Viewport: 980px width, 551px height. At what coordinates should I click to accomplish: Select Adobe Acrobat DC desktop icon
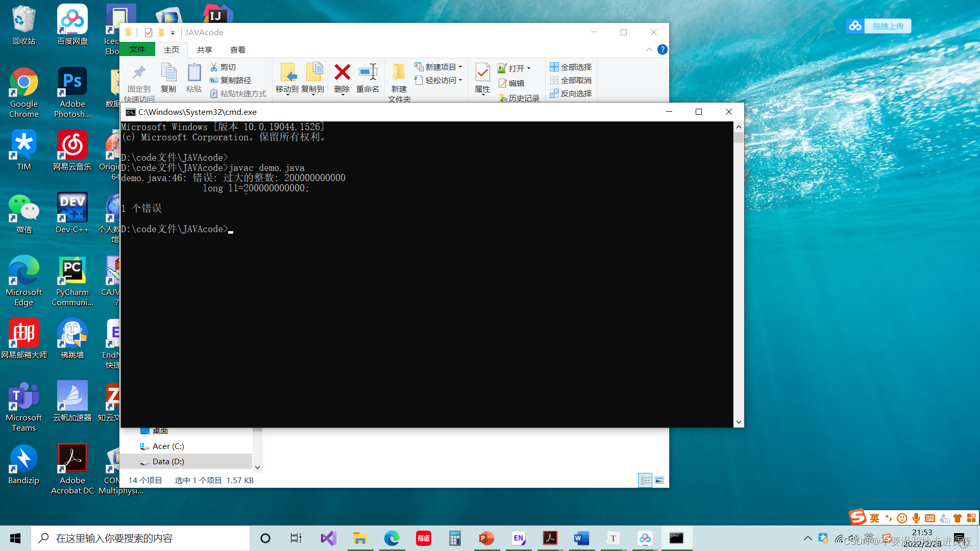pyautogui.click(x=72, y=469)
